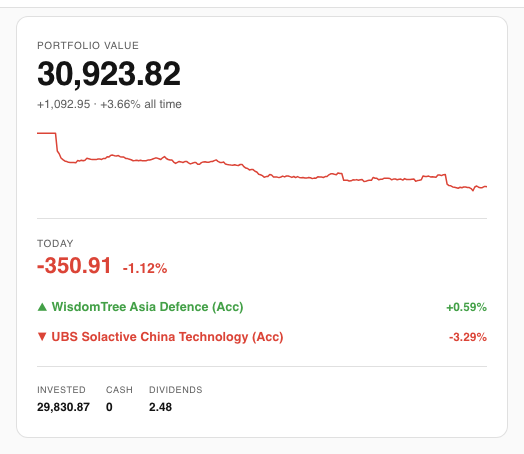Click the -3.29% loss for UBS Solactive

(468, 337)
